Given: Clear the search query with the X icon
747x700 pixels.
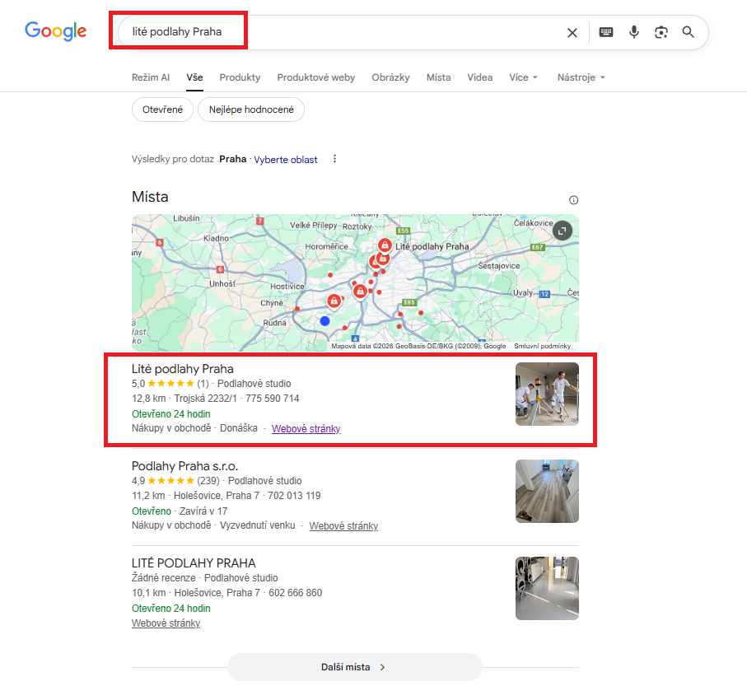Looking at the screenshot, I should (572, 32).
